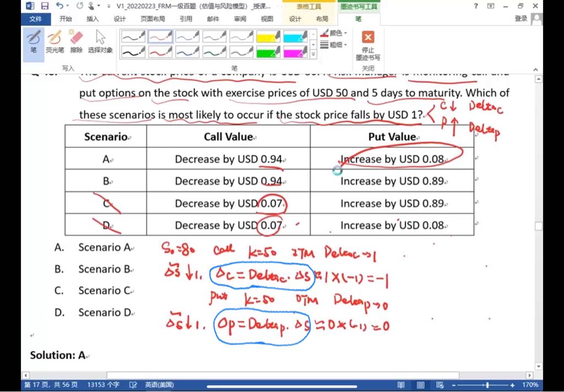Save the document with the save icon
Image resolution: width=564 pixels, height=392 pixels.
click(45, 6)
